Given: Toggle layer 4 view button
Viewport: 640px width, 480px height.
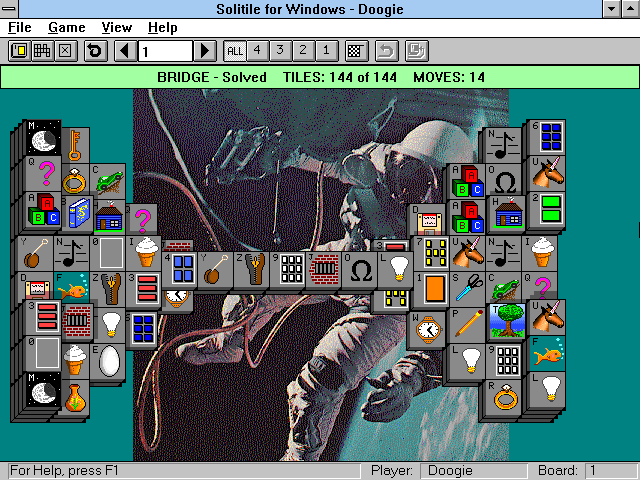Looking at the screenshot, I should (258, 51).
